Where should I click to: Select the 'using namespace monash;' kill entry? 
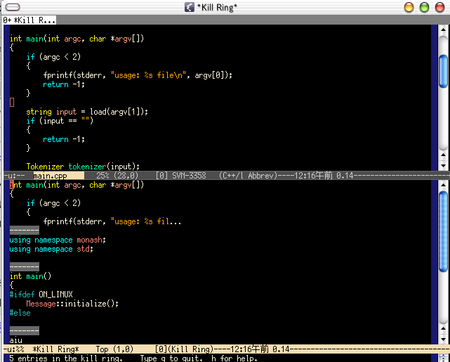pos(58,240)
